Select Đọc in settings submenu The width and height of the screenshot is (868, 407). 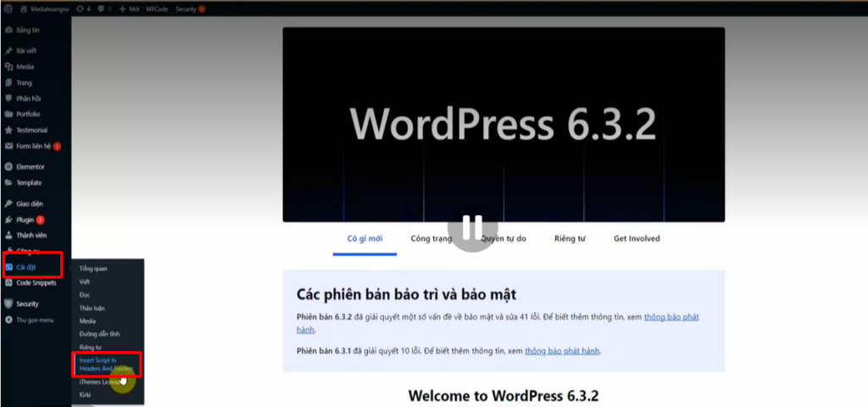pyautogui.click(x=84, y=295)
